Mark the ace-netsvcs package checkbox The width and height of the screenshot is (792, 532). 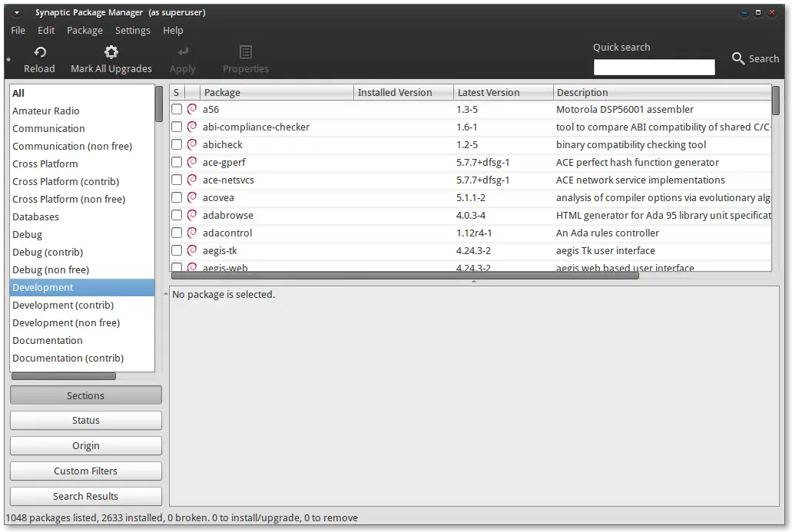click(176, 180)
